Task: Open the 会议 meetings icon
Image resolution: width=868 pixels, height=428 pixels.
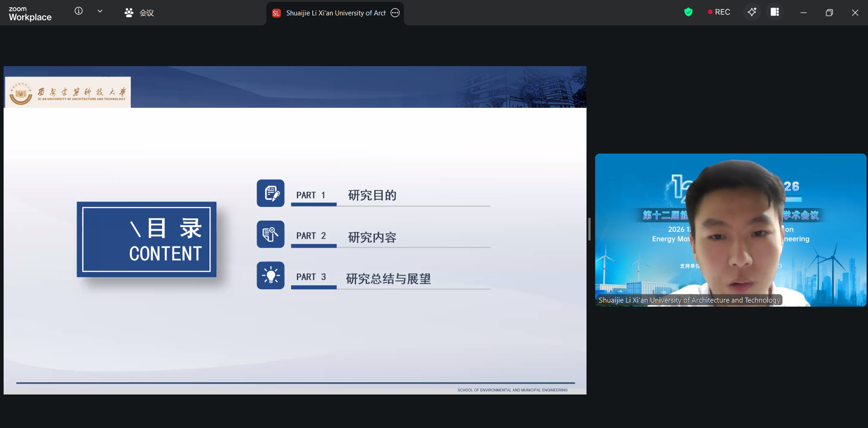Action: coord(129,13)
